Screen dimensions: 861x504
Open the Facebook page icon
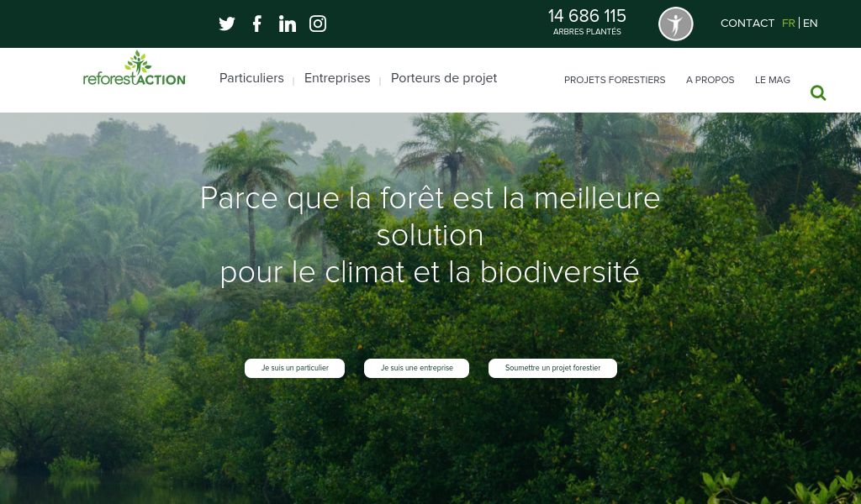click(x=257, y=24)
